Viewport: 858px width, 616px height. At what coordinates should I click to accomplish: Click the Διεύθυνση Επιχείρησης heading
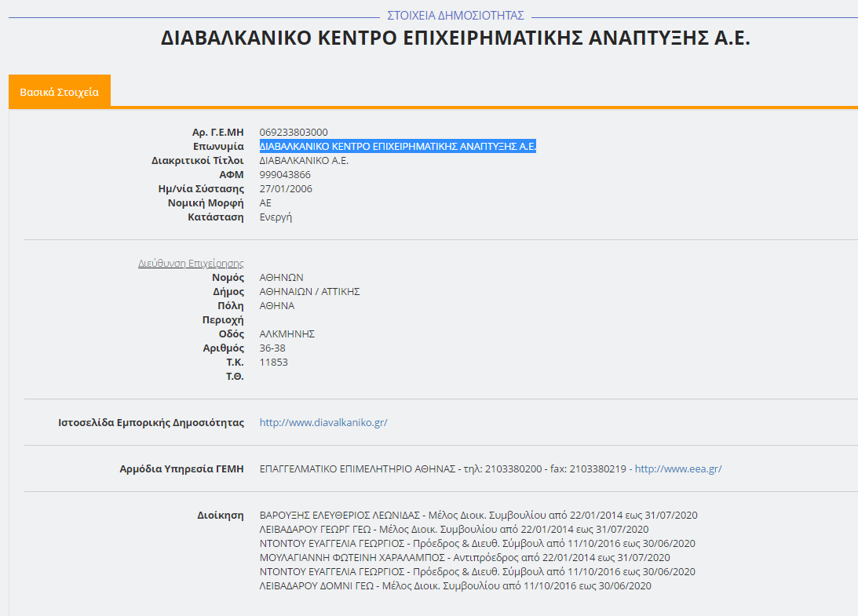(191, 263)
